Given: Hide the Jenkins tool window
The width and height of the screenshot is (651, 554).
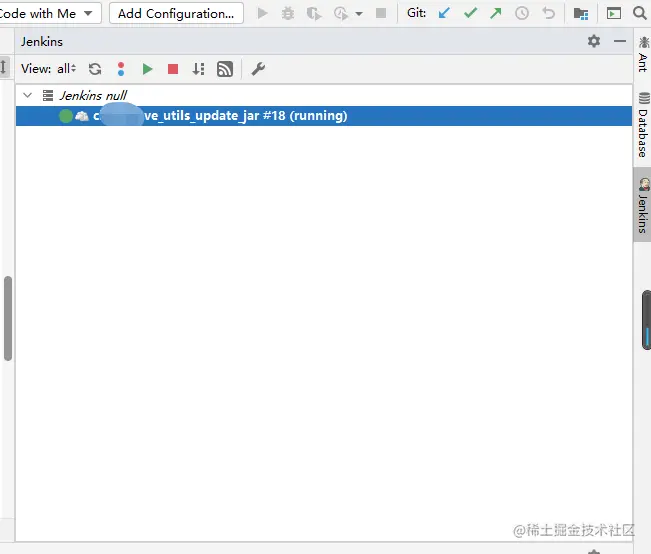Looking at the screenshot, I should pyautogui.click(x=620, y=41).
